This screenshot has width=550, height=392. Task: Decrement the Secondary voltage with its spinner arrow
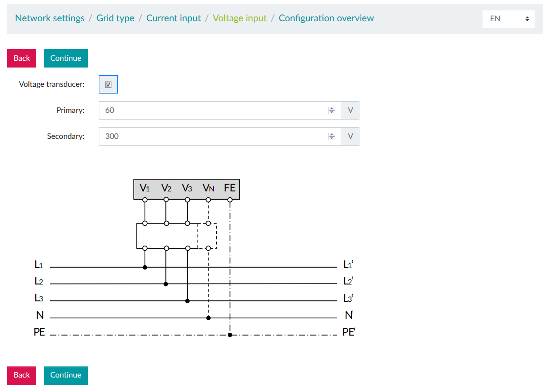(332, 138)
